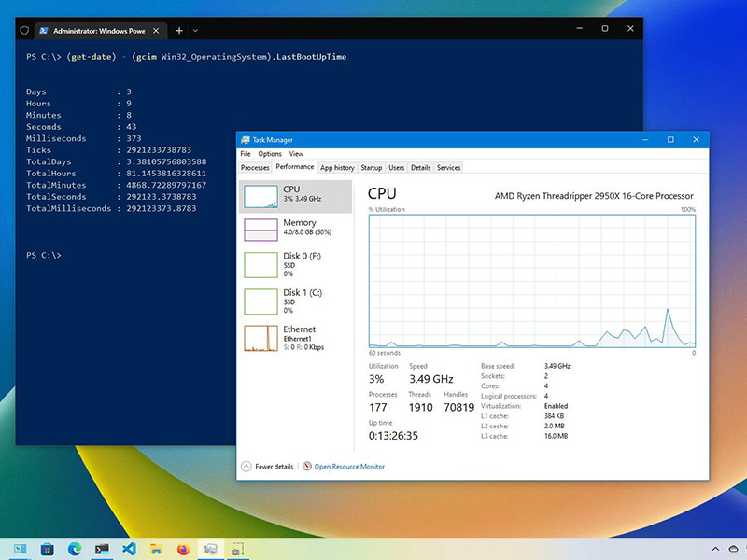Select Ethernet in the performance sidebar
The width and height of the screenshot is (747, 560).
click(x=295, y=338)
